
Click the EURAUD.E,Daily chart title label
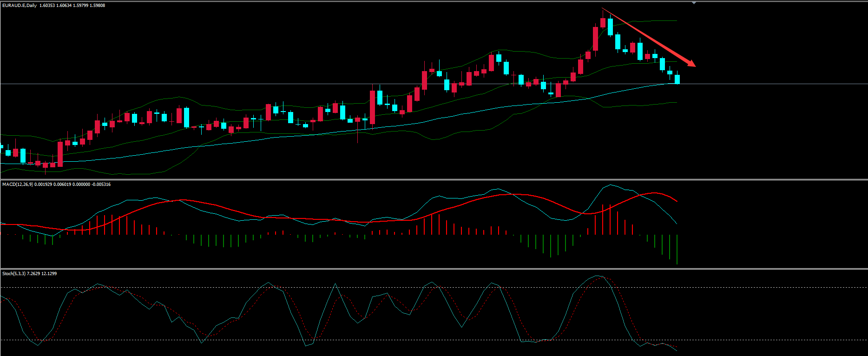20,6
